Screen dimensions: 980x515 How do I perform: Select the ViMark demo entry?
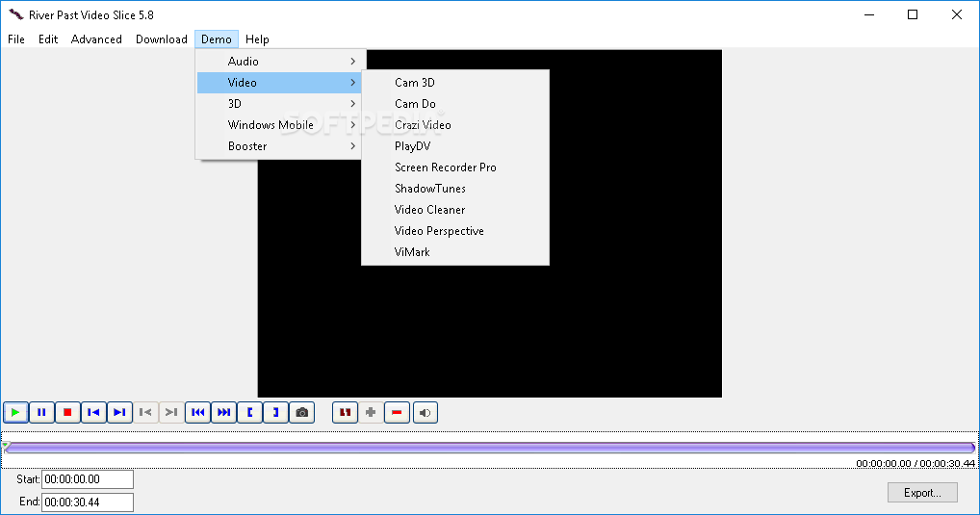point(455,252)
